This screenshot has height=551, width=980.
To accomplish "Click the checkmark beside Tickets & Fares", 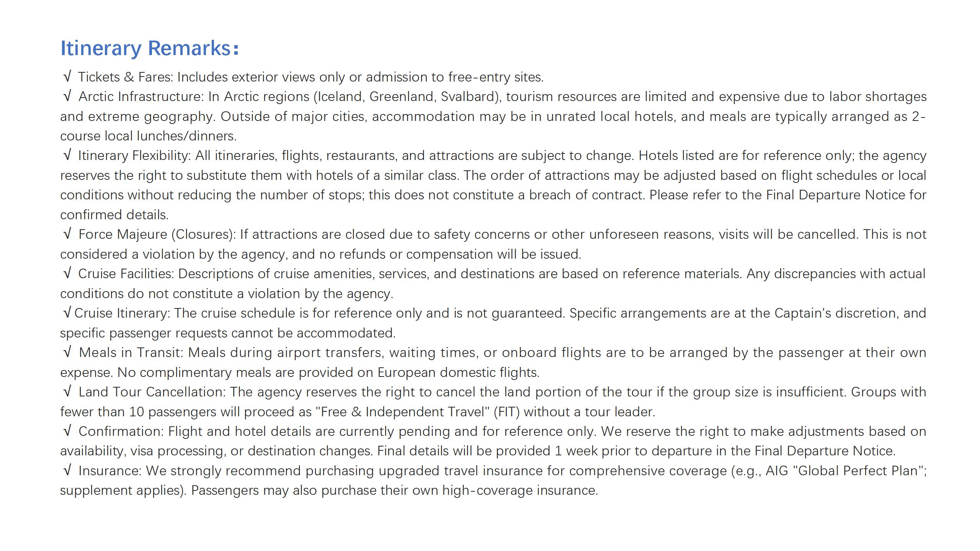I will (x=67, y=77).
